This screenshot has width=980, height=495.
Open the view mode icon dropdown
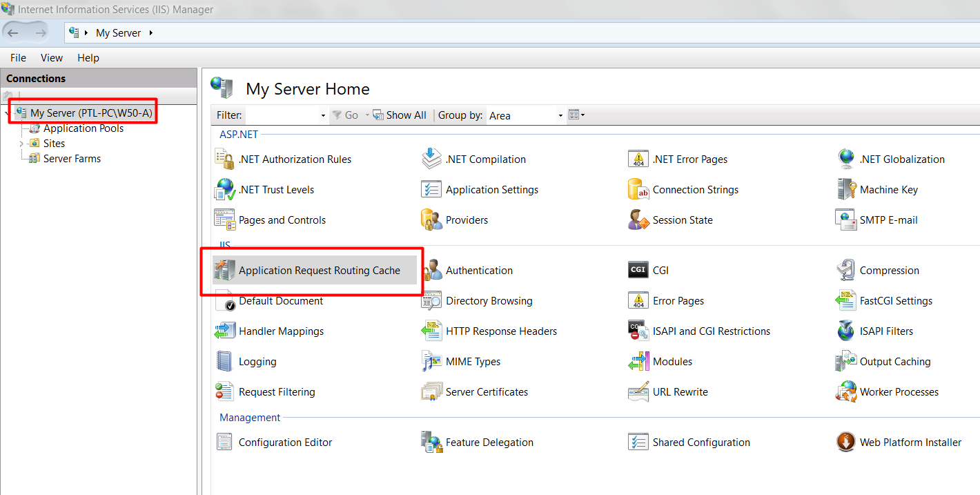[x=576, y=115]
